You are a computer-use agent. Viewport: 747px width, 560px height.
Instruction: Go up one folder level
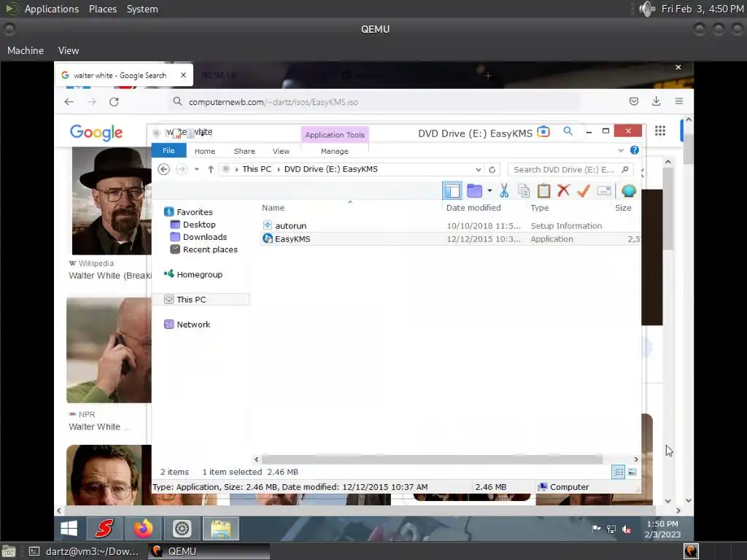pyautogui.click(x=211, y=169)
